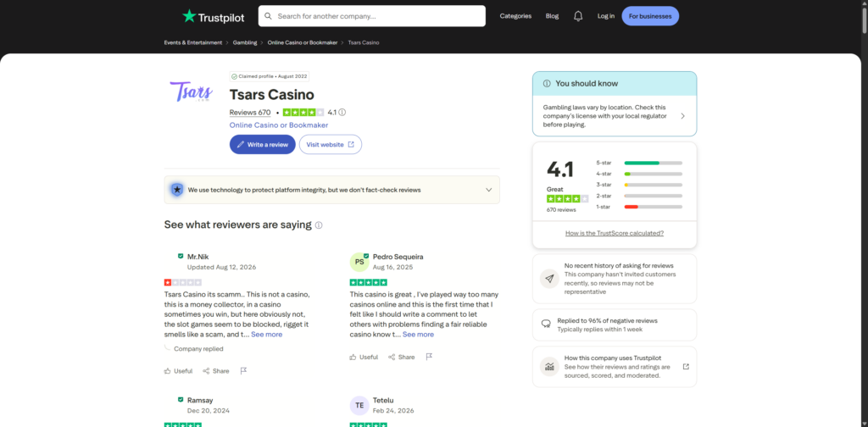Click For businesses button
Image resolution: width=868 pixels, height=427 pixels.
click(x=650, y=16)
